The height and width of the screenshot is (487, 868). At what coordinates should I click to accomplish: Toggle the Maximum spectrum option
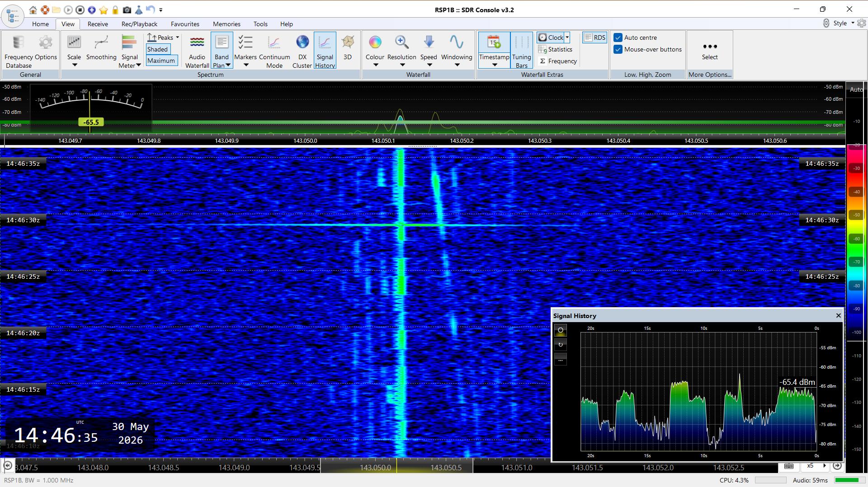161,61
